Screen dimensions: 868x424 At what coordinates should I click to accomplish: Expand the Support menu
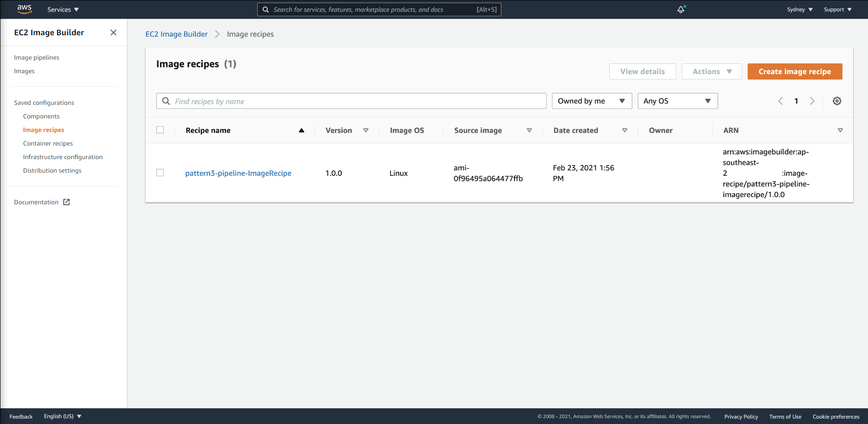pos(837,9)
